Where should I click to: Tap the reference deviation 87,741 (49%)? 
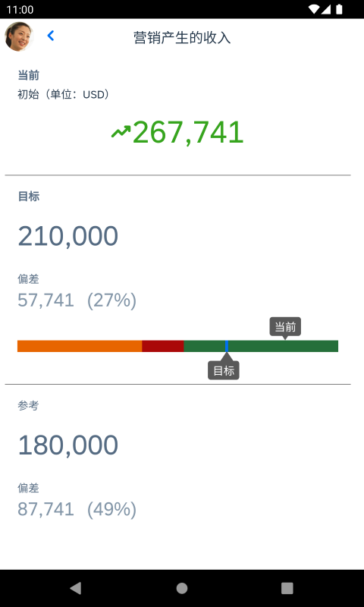(x=77, y=509)
